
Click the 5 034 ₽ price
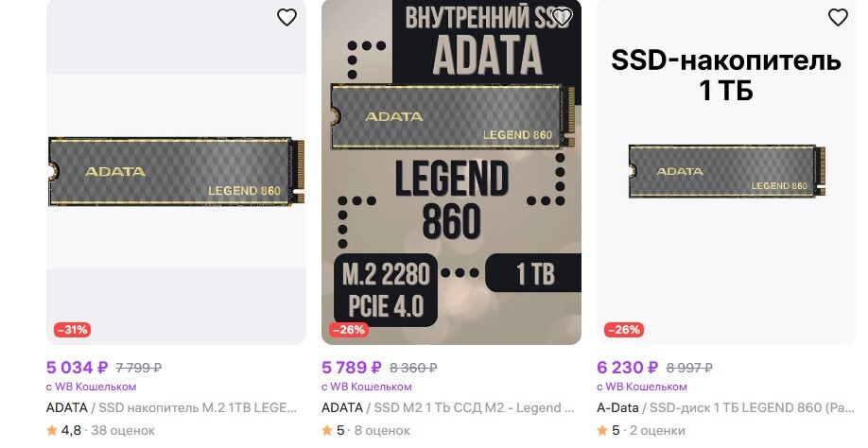[x=77, y=368]
